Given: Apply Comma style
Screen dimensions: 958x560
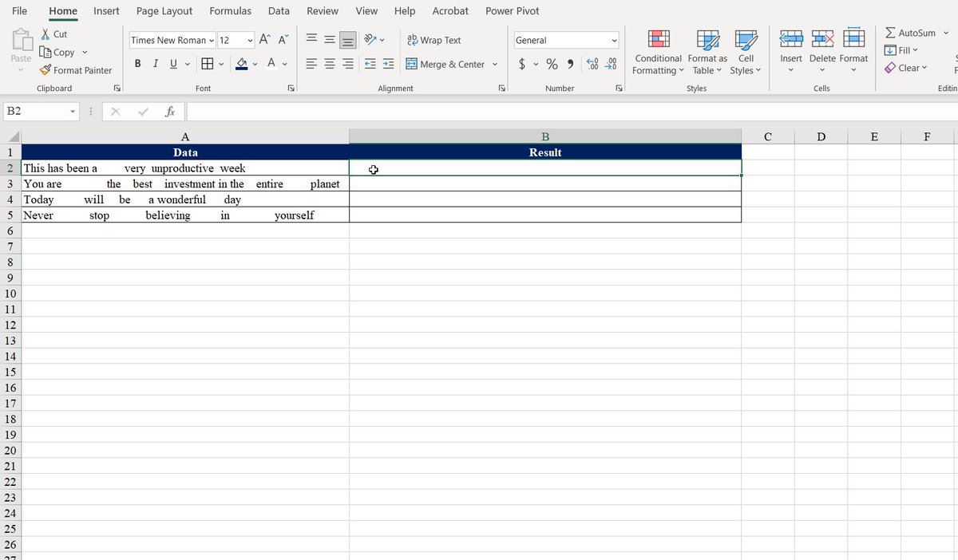Looking at the screenshot, I should coord(571,64).
